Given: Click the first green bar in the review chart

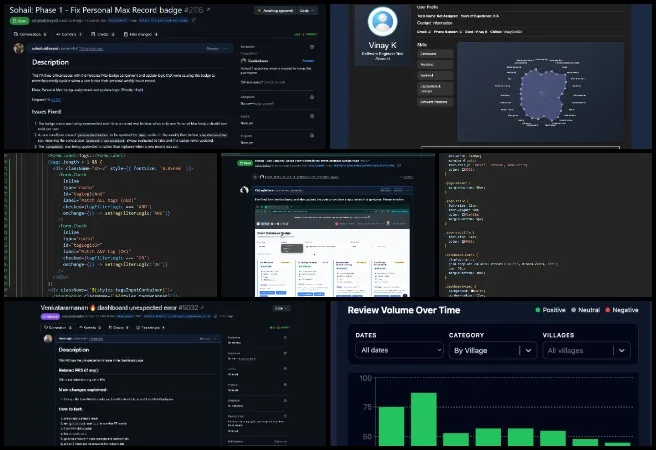Looking at the screenshot, I should (391, 426).
